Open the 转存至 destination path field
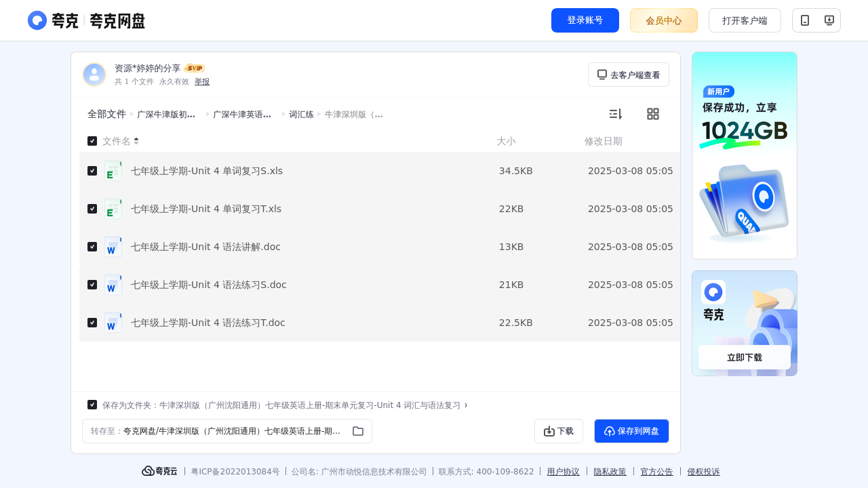Screen dimensions: 868x488 click(x=227, y=431)
